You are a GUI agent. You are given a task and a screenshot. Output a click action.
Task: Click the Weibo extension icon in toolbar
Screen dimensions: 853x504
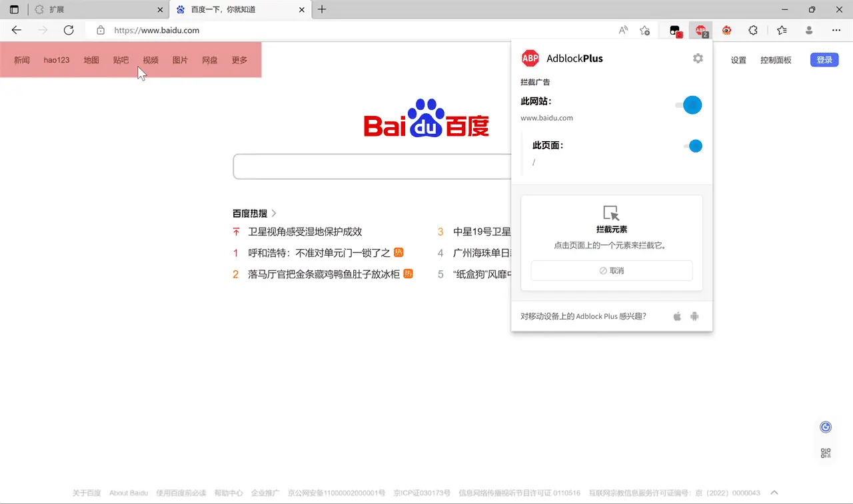coord(726,30)
